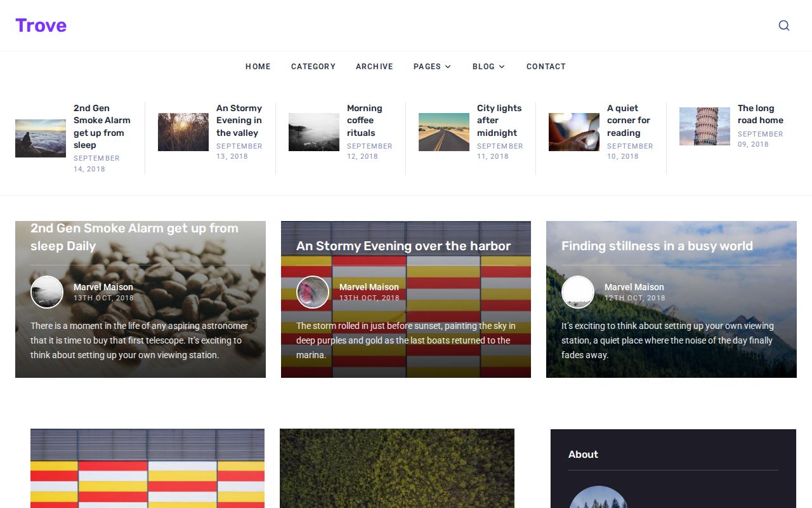Expand the Pages dropdown chevron
Viewport: 812px width, 508px height.
448,67
